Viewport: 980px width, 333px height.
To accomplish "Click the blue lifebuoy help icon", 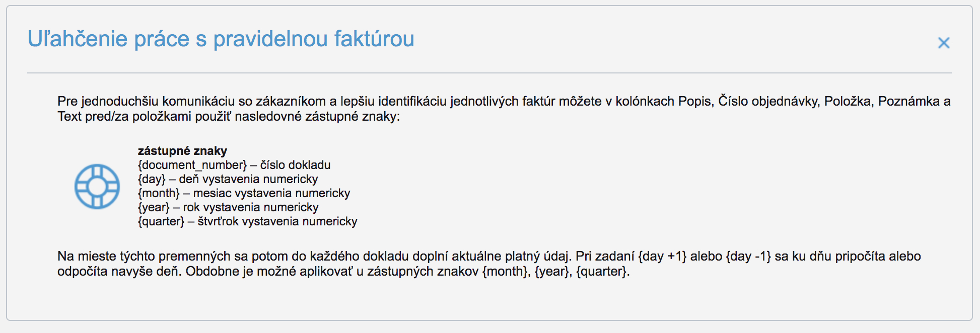I will (97, 186).
